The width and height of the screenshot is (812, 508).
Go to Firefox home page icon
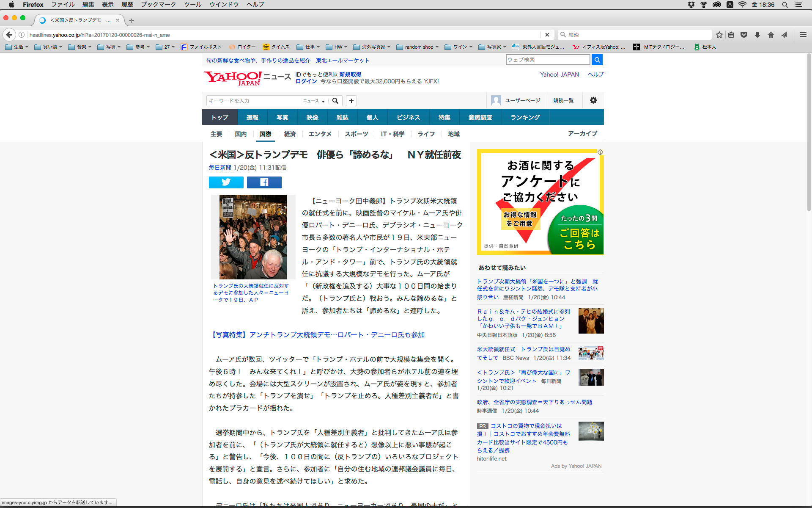(x=771, y=35)
